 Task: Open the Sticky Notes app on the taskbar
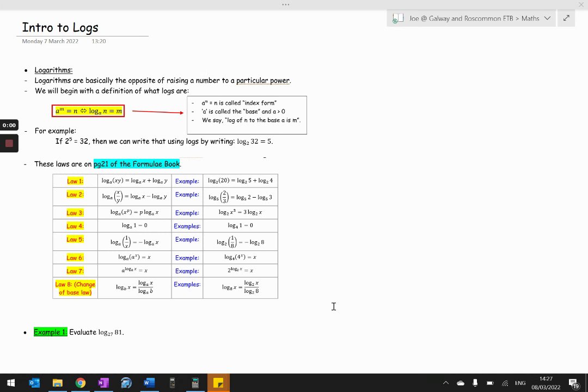click(x=218, y=383)
